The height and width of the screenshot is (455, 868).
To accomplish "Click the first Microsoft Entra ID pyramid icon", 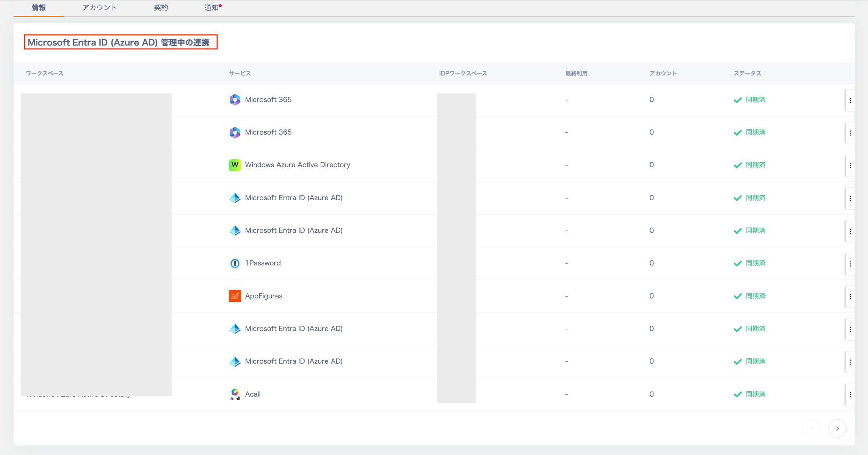I will (x=235, y=198).
